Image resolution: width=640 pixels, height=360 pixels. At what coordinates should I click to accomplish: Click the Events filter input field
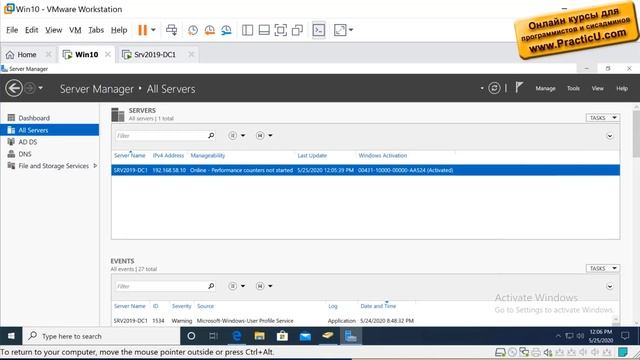[x=161, y=286]
